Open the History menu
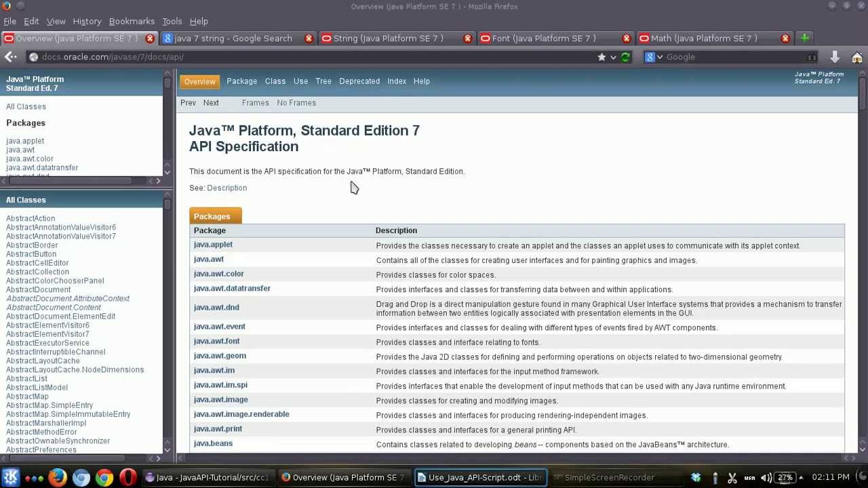 click(x=87, y=21)
